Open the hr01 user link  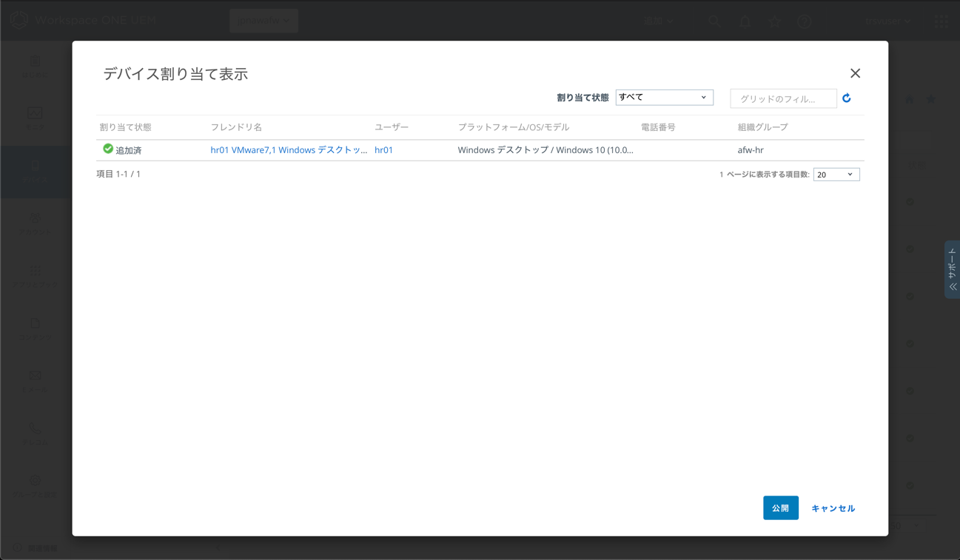coord(383,149)
